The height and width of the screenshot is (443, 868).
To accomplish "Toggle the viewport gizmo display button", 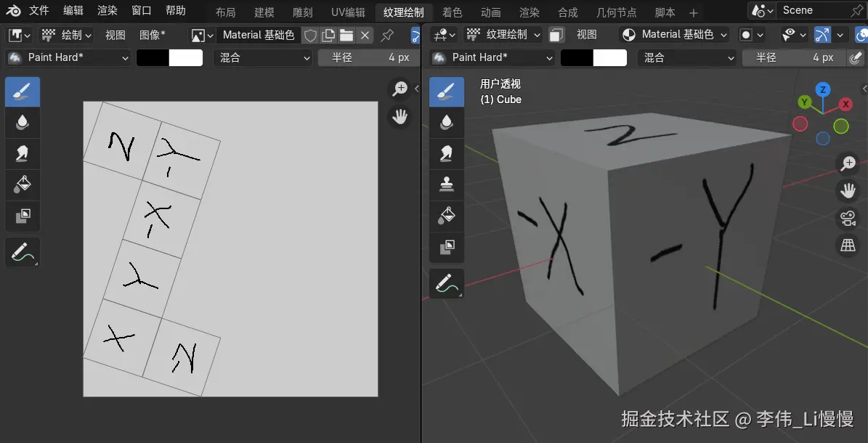I will (823, 35).
